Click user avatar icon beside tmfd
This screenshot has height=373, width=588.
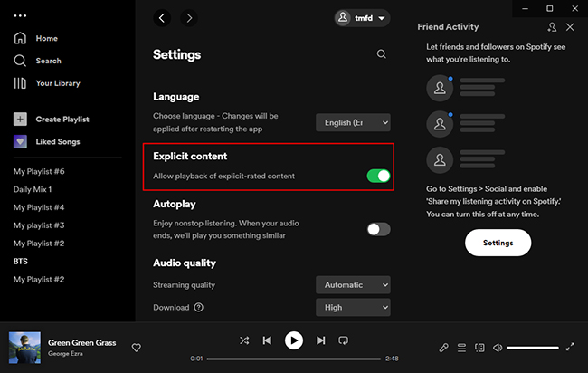(343, 17)
